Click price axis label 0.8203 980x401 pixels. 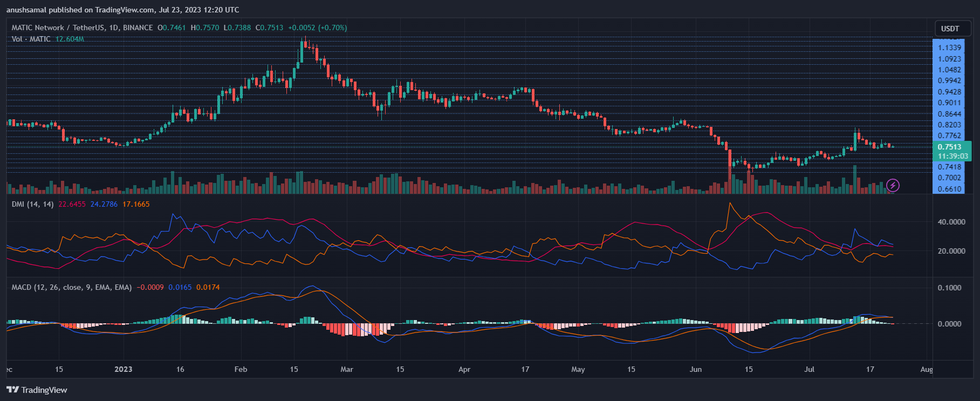click(949, 125)
